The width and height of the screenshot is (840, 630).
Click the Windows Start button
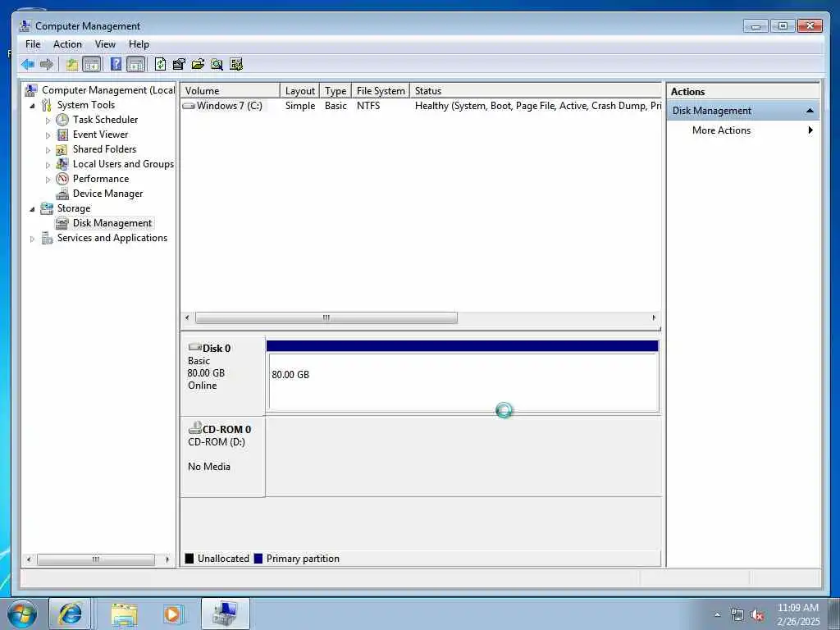coord(22,614)
